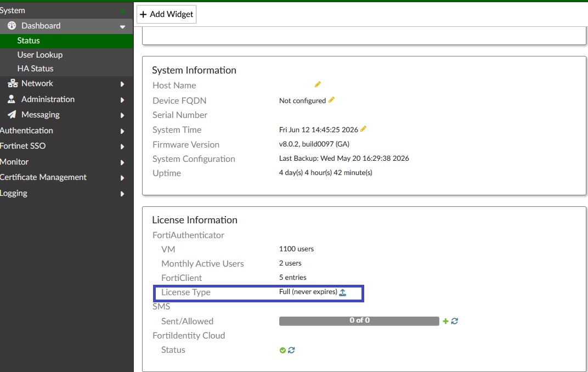Collapse the Dashboard submenu
The image size is (588, 372).
click(x=122, y=27)
